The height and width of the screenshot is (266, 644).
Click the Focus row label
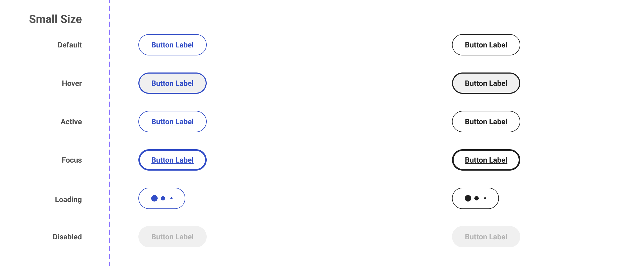point(72,160)
